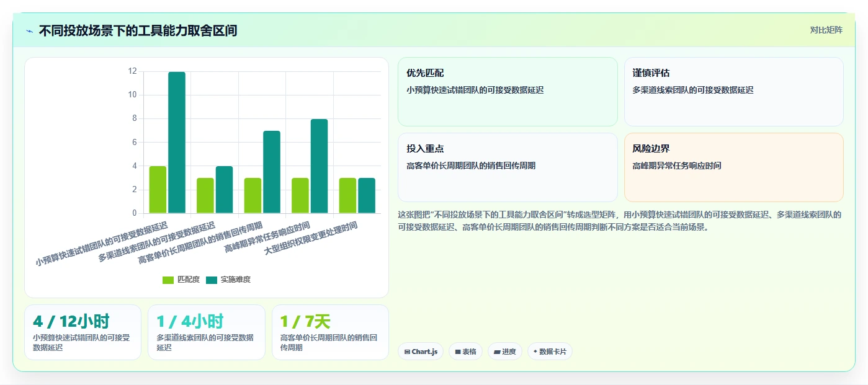868x385 pixels.
Task: Click the lightning icon beside the title
Action: click(x=30, y=31)
